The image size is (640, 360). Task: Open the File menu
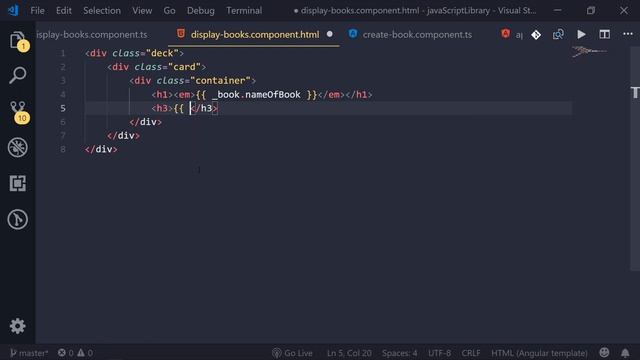[38, 11]
